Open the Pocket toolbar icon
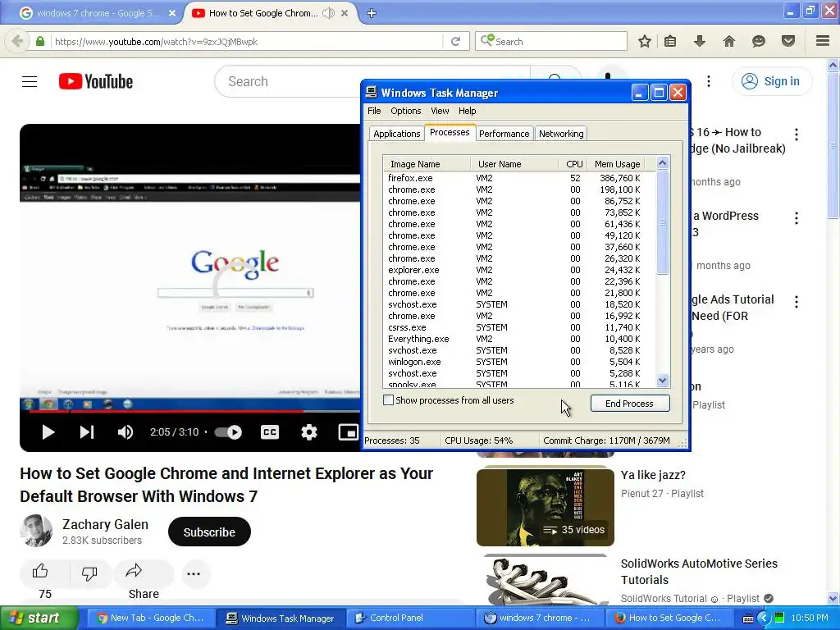This screenshot has height=630, width=840. (x=788, y=41)
